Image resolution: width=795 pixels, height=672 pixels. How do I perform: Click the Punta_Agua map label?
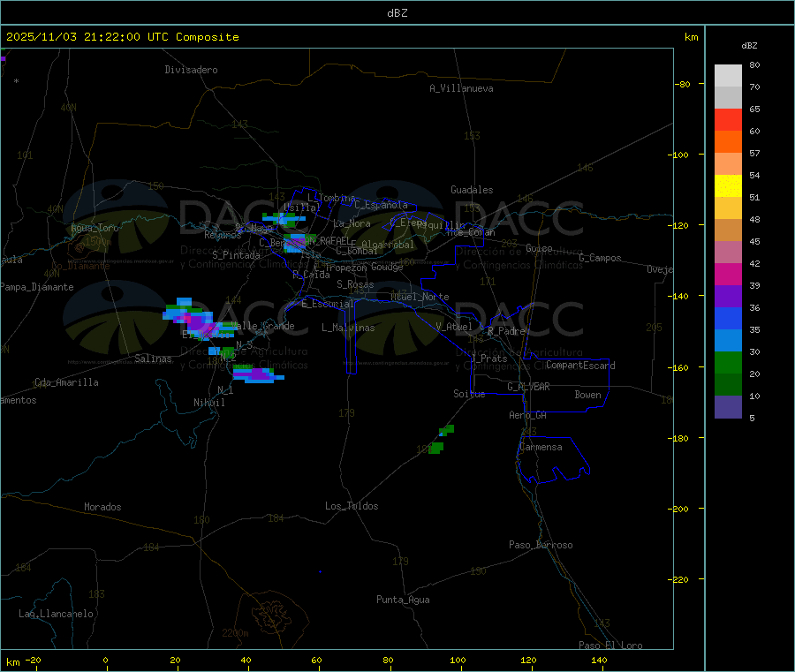point(403,600)
